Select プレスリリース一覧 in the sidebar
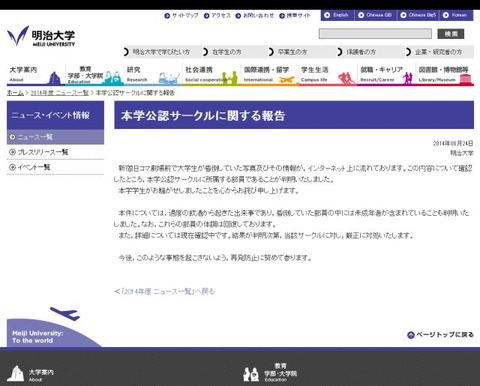 tap(55, 152)
